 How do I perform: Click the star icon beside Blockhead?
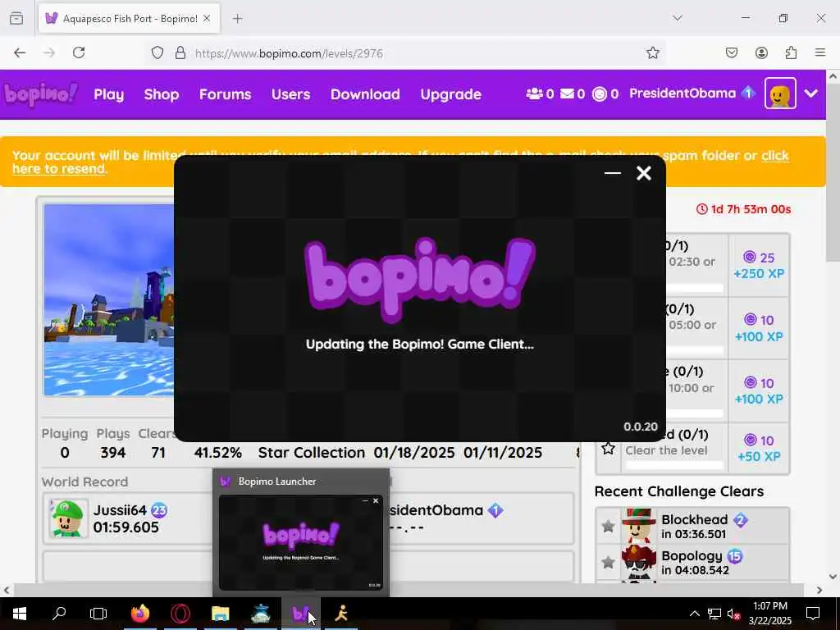click(x=608, y=526)
